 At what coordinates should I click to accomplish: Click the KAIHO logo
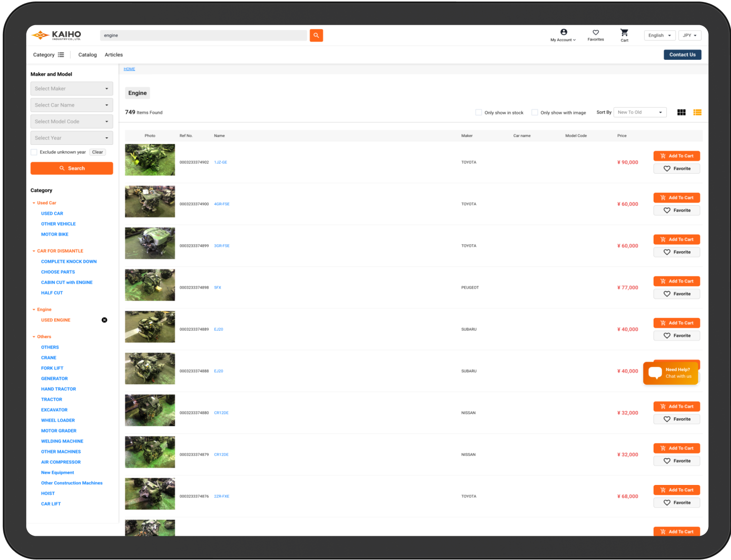pyautogui.click(x=56, y=35)
